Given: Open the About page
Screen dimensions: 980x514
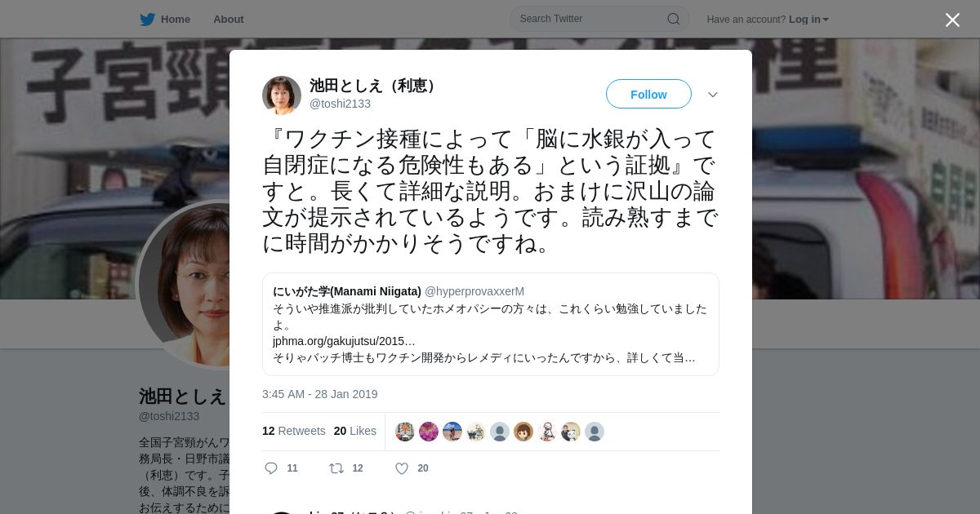Looking at the screenshot, I should (x=229, y=20).
